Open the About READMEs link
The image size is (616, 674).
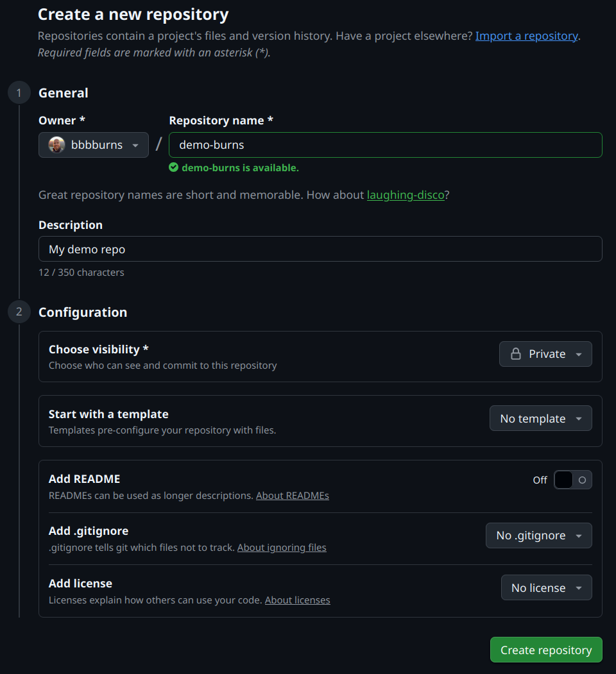click(293, 496)
